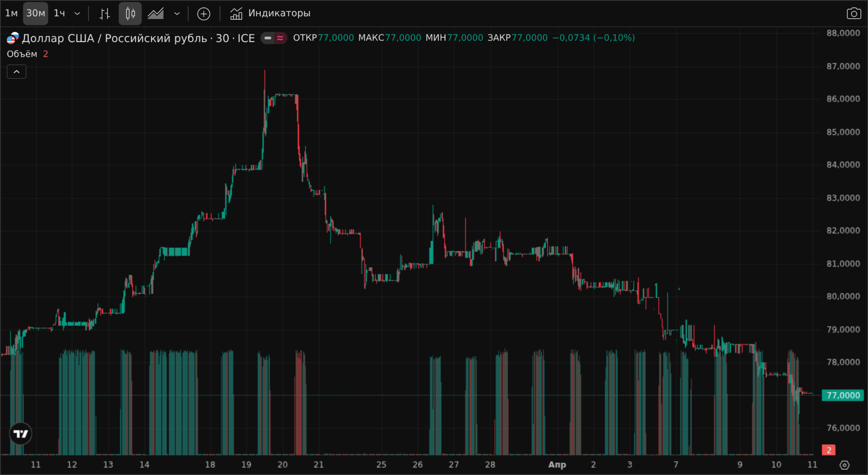Expand the chart style dropdown chevron
The image size is (868, 475).
[x=177, y=13]
